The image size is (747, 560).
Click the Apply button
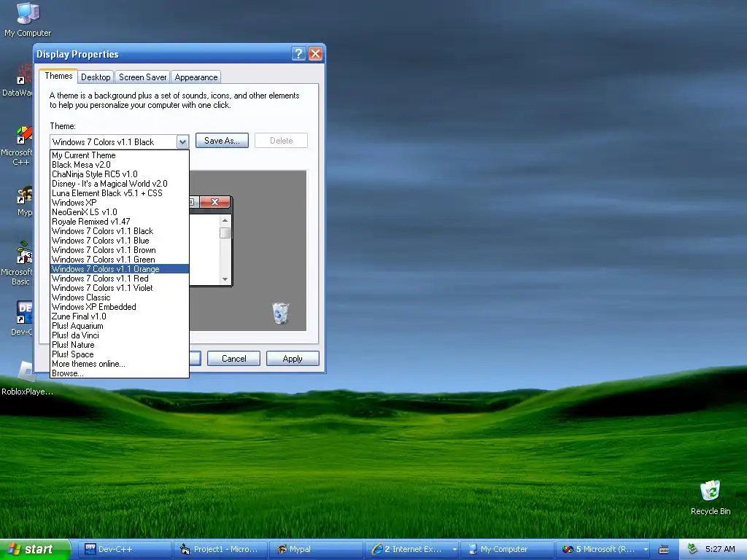coord(293,359)
